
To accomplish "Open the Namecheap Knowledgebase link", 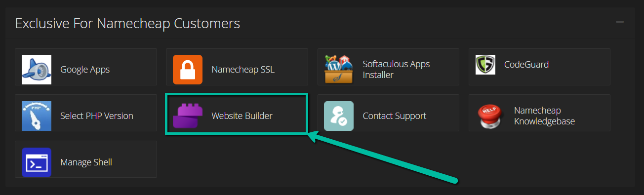I will (x=545, y=116).
